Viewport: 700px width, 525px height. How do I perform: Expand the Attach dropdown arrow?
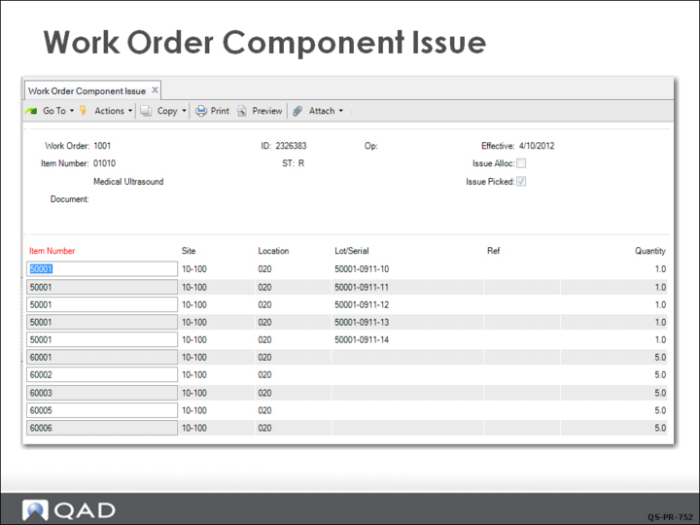coord(341,111)
